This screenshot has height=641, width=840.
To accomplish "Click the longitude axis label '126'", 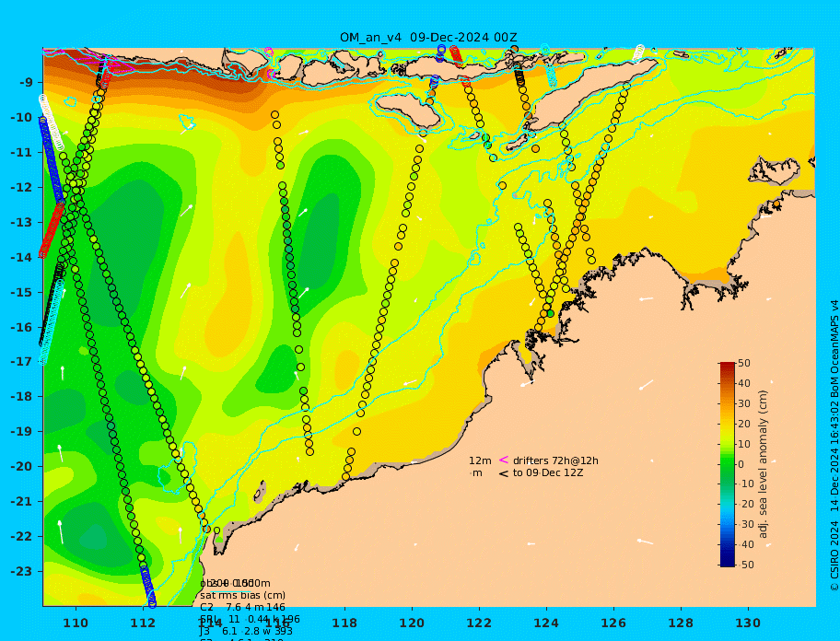I will tap(613, 624).
